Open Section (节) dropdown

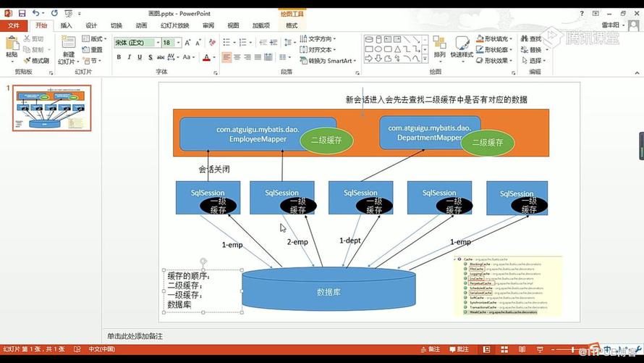pyautogui.click(x=92, y=60)
